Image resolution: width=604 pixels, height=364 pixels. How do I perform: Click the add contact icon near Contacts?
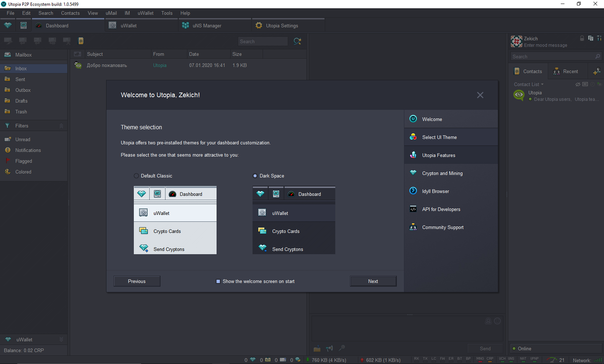[596, 71]
